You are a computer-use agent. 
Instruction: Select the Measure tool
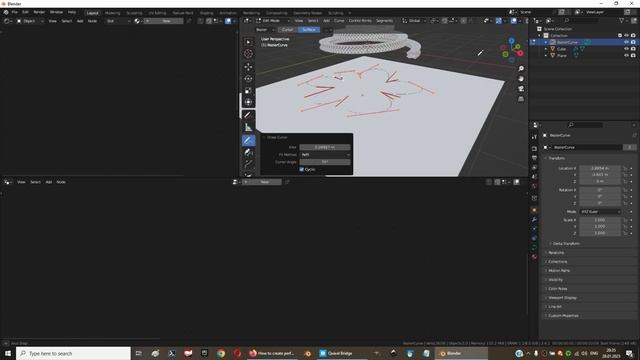(248, 127)
